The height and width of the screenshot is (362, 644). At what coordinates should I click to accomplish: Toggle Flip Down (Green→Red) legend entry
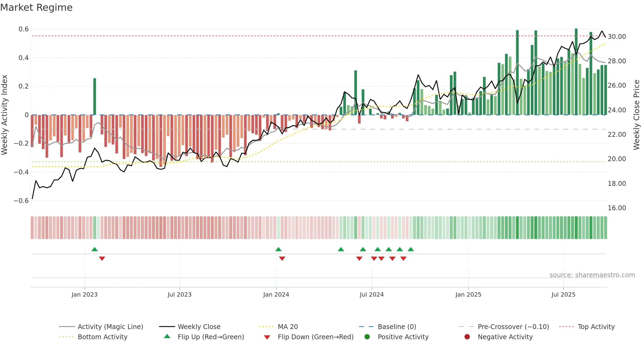pos(309,337)
